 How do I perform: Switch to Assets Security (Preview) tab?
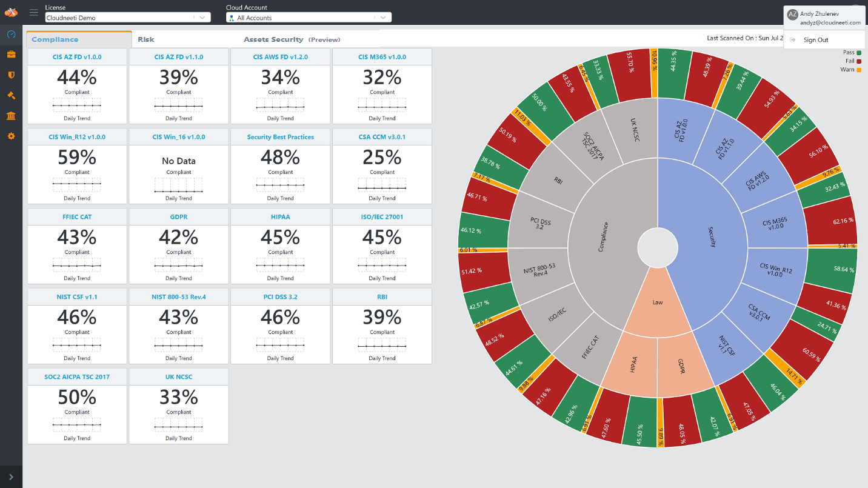pos(292,39)
